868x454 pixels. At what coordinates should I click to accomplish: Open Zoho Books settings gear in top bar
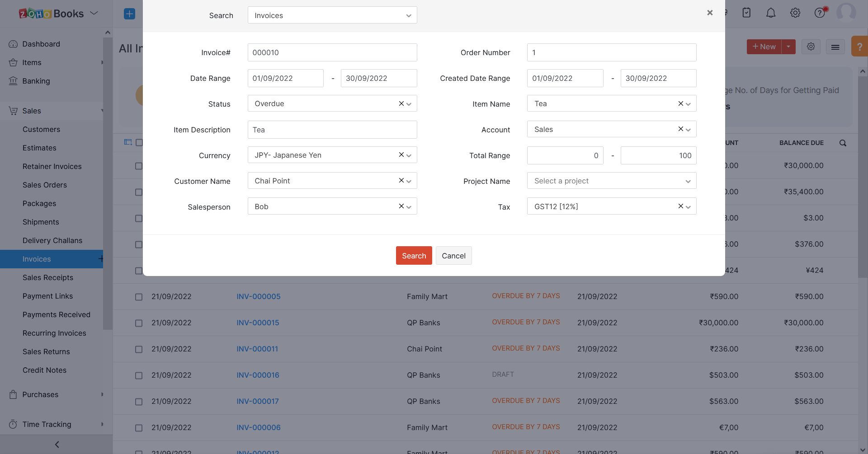[x=795, y=13]
